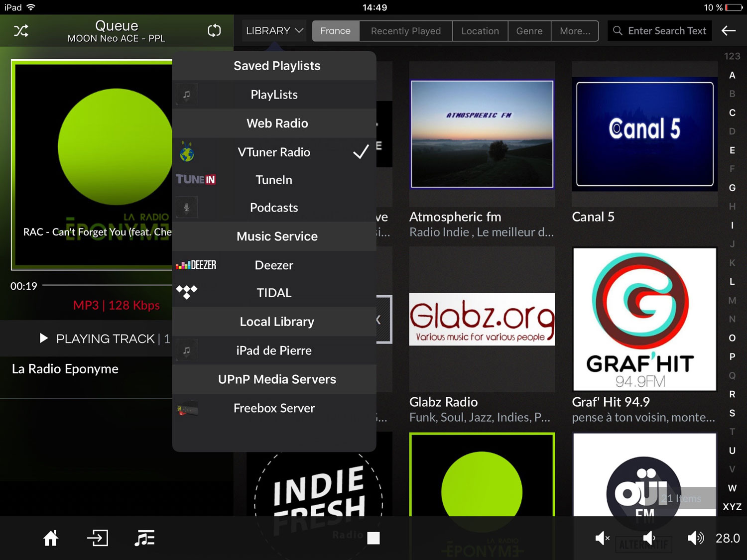Jump to XYZ in alphabet index
Image resolution: width=747 pixels, height=560 pixels.
pos(732,507)
